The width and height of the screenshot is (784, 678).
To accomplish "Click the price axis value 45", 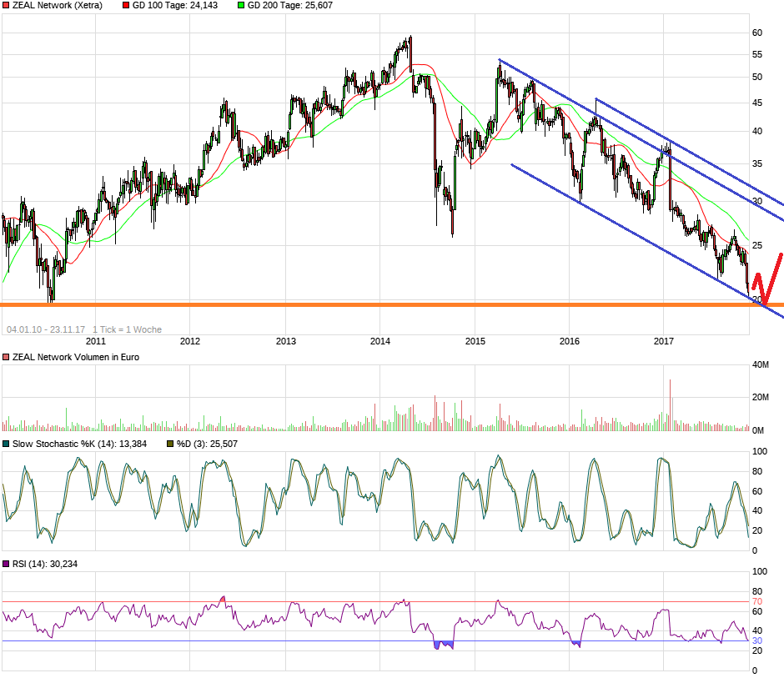I will [757, 103].
